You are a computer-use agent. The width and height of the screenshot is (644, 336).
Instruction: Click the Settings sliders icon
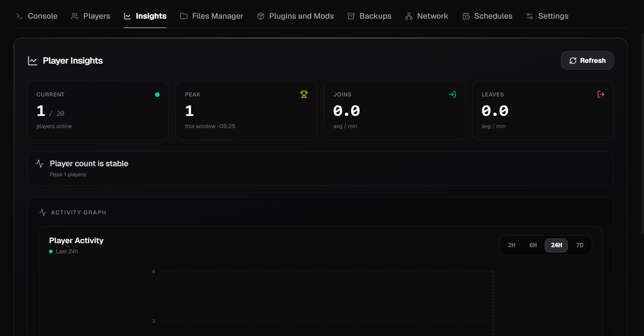click(x=529, y=16)
